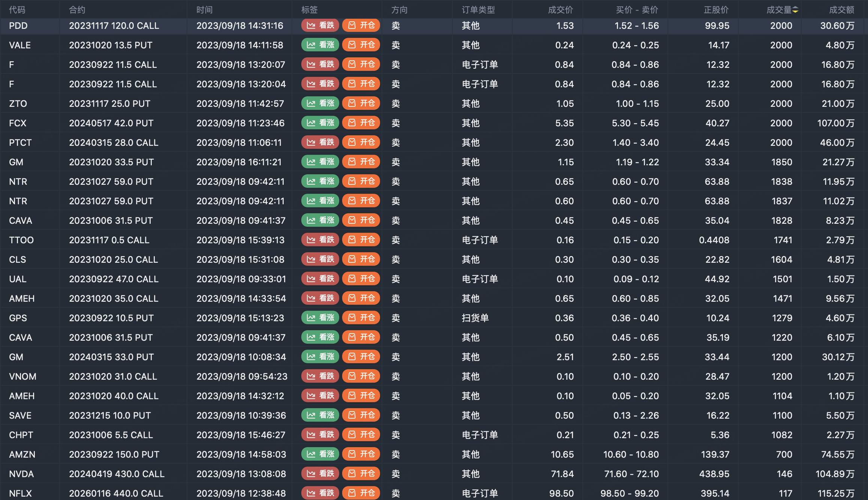Viewport: 868px width, 500px height.
Task: Open the NVDA ticker symbol
Action: coord(21,474)
